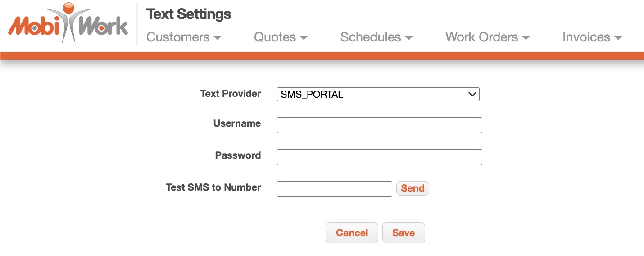
Task: Click the Text Settings page heading
Action: (x=189, y=14)
